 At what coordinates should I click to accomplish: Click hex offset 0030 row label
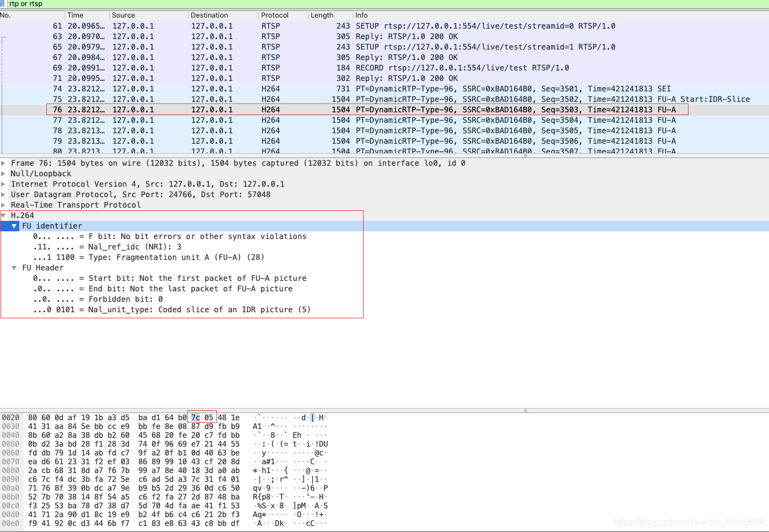10,426
